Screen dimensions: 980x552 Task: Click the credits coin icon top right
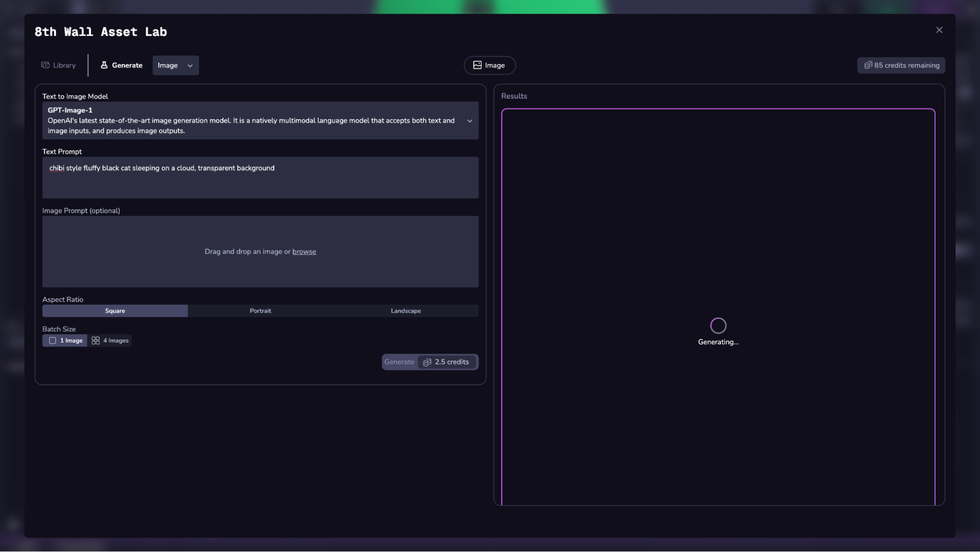(x=868, y=65)
